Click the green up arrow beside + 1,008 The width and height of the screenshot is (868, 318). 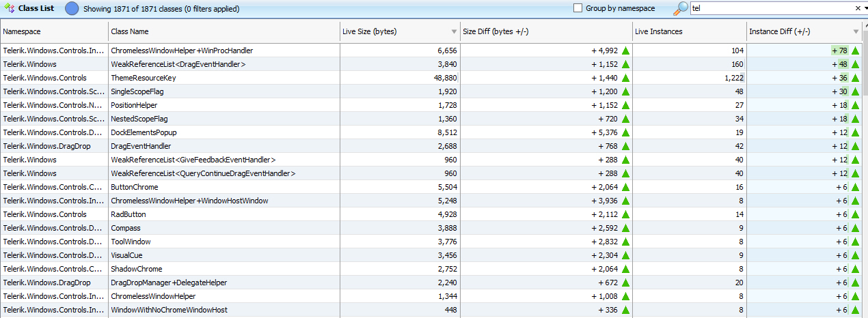[x=625, y=296]
